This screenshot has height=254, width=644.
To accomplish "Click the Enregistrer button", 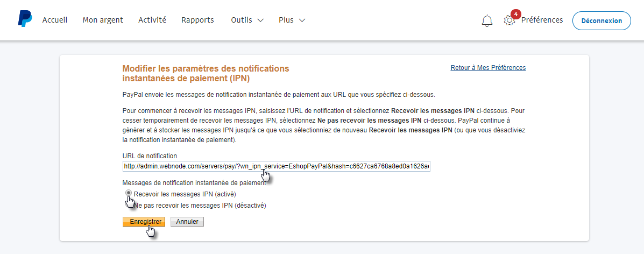I will click(x=144, y=222).
